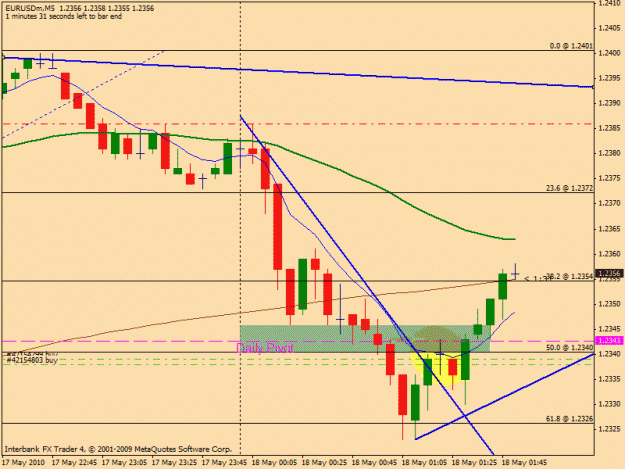Click the '18 May 00:05' time label
This screenshot has height=469, width=625.
click(274, 463)
